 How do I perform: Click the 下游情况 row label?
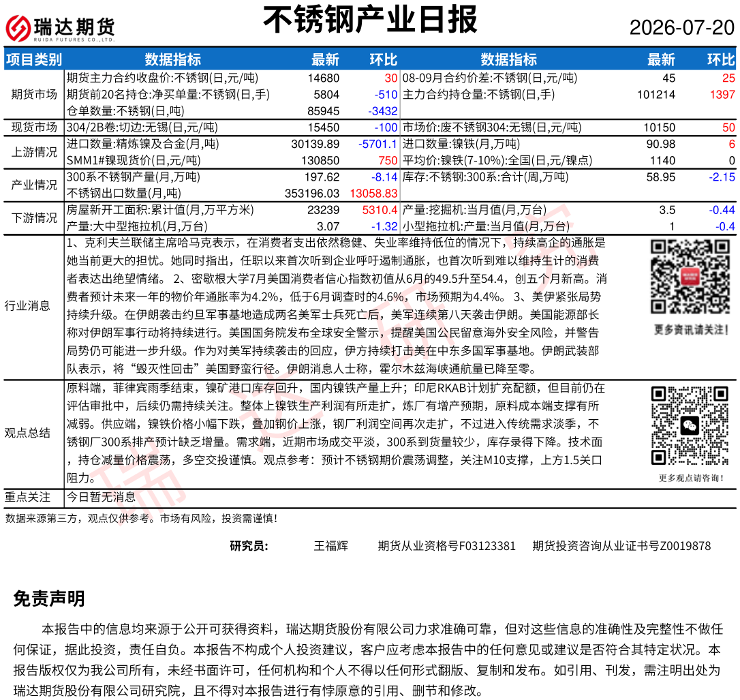coord(33,218)
